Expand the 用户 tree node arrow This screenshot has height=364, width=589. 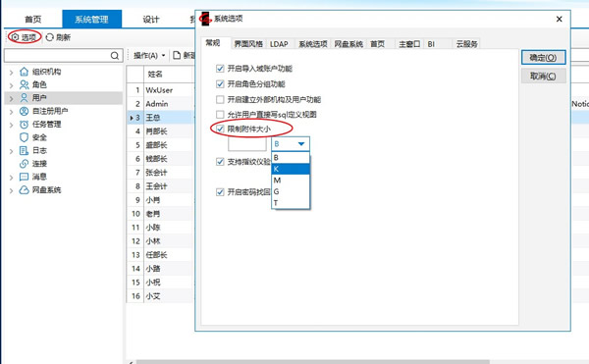pos(11,98)
